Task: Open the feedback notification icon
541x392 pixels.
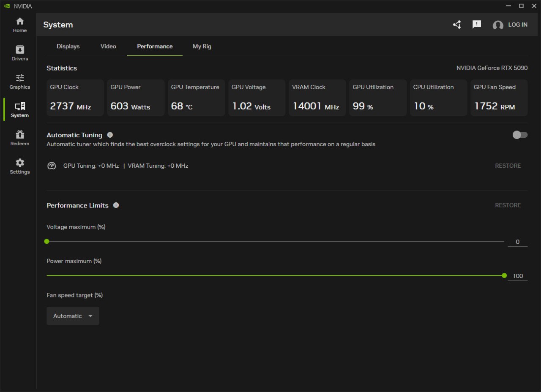Action: pyautogui.click(x=477, y=24)
